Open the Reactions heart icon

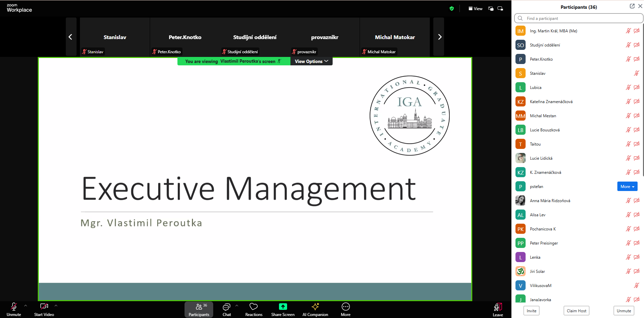pyautogui.click(x=253, y=307)
